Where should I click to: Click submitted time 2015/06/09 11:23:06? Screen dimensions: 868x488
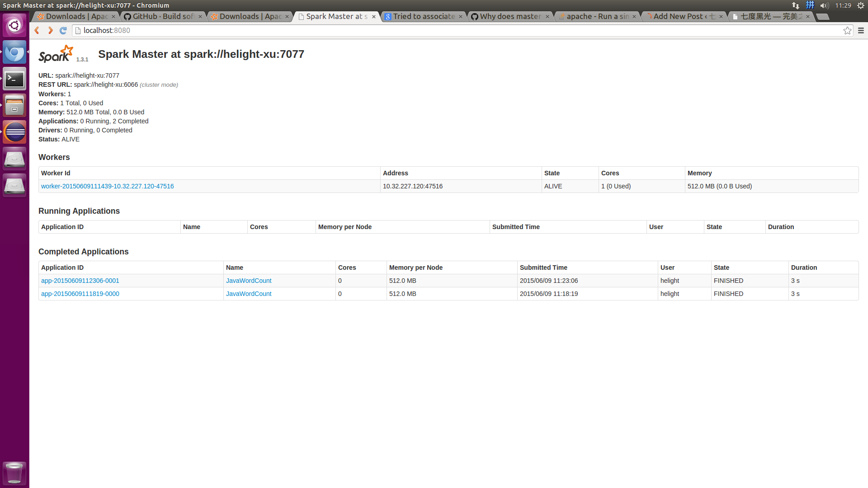549,281
